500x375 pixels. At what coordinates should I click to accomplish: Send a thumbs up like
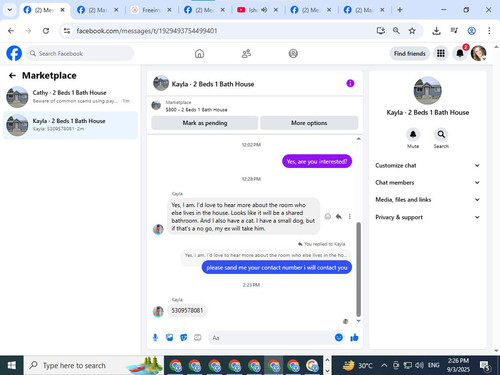(x=354, y=338)
